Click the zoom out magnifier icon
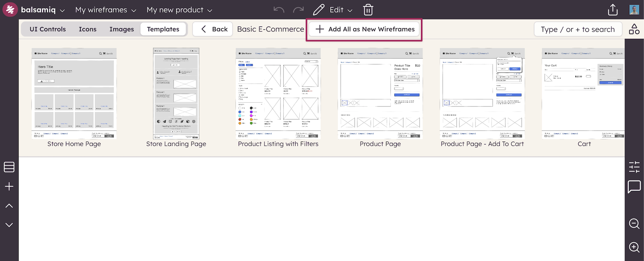The width and height of the screenshot is (644, 261). point(634,224)
